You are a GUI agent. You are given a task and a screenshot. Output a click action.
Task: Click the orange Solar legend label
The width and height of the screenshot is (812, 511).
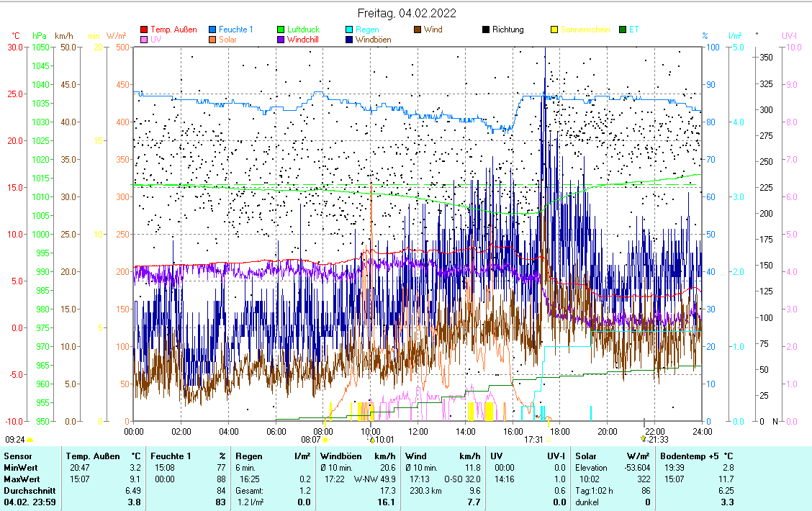227,40
